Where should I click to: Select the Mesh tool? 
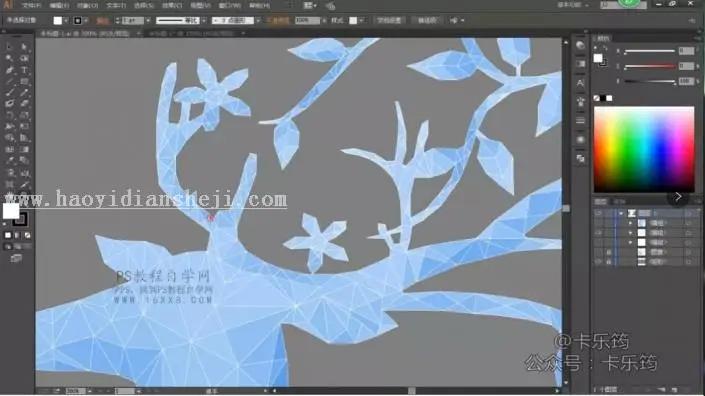(x=9, y=149)
